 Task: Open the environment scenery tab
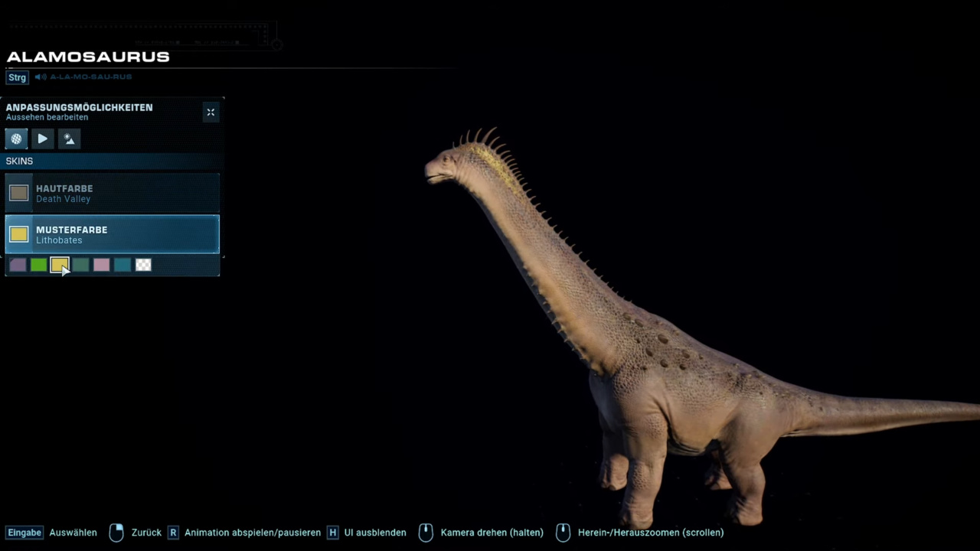(69, 139)
